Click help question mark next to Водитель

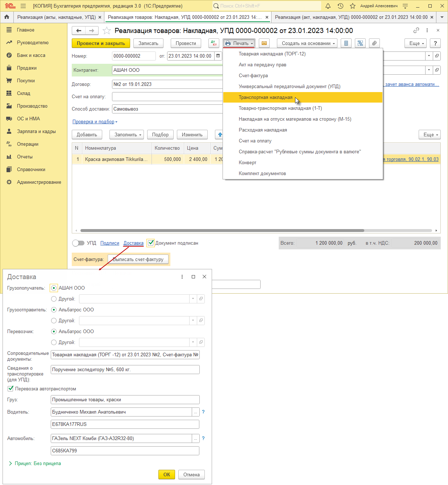[x=203, y=412]
